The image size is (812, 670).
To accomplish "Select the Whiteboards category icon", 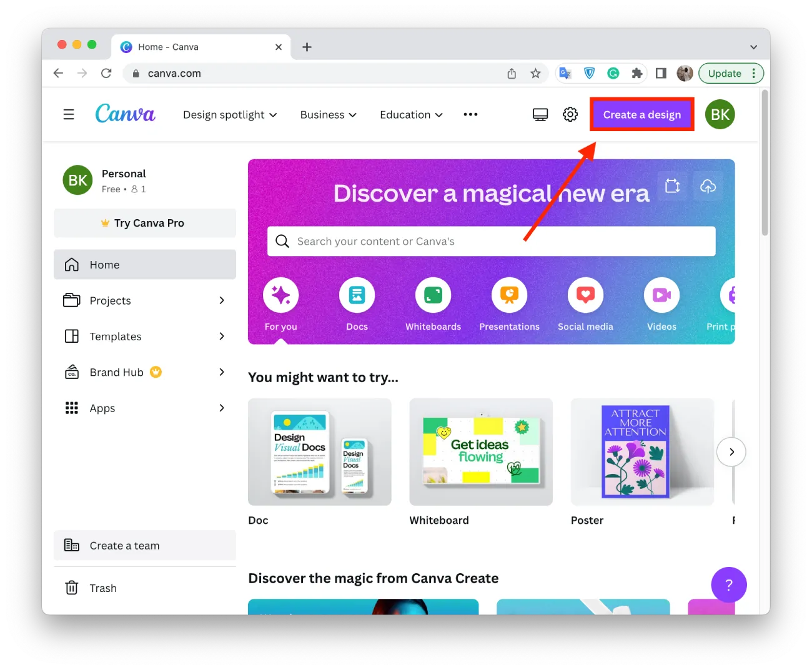I will 433,295.
